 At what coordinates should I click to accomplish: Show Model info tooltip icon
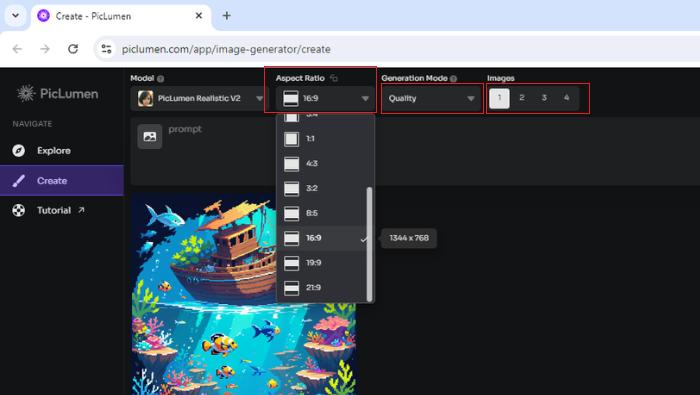tap(161, 79)
